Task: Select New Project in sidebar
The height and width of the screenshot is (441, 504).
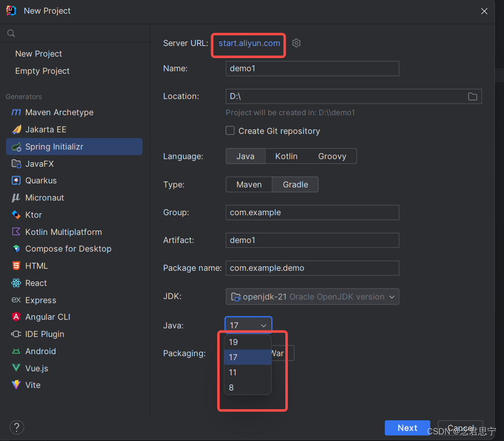Action: point(38,54)
